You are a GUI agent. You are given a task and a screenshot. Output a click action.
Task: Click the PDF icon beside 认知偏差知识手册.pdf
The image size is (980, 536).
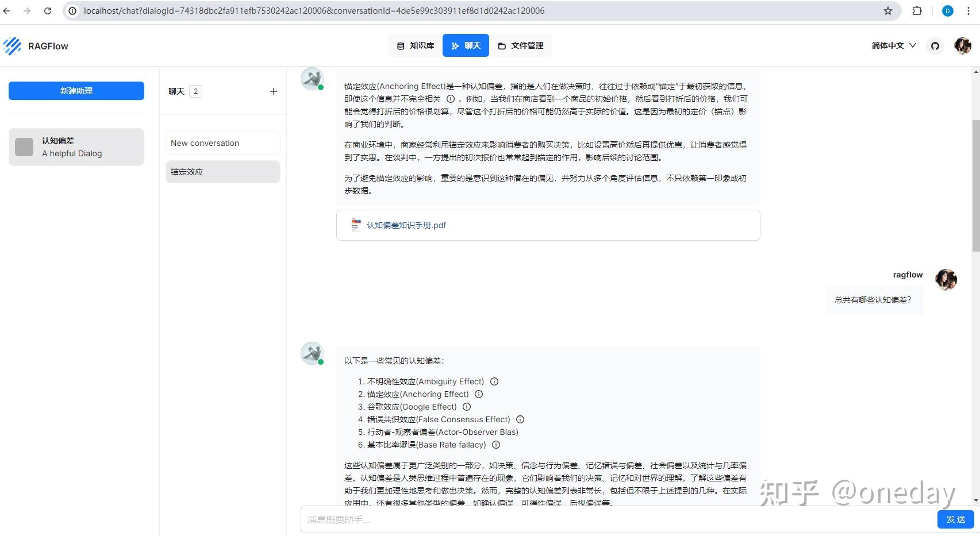click(x=355, y=225)
